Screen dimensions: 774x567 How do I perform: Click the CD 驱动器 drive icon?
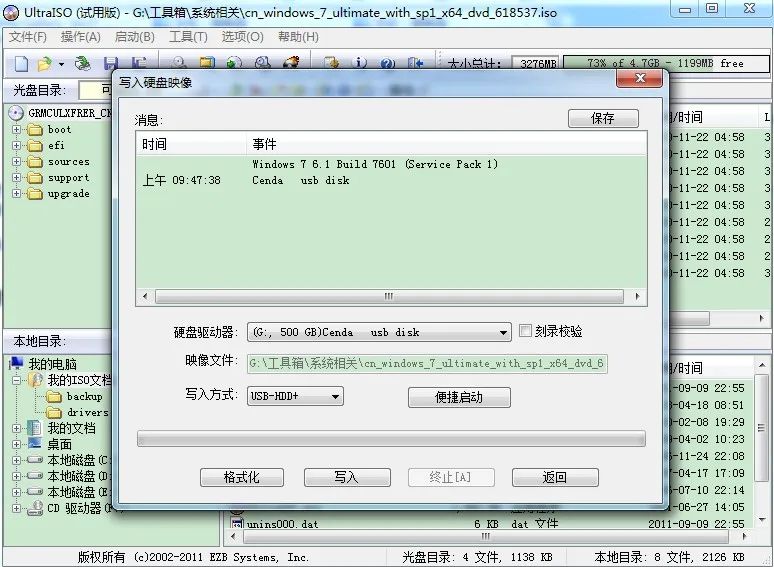[x=35, y=508]
